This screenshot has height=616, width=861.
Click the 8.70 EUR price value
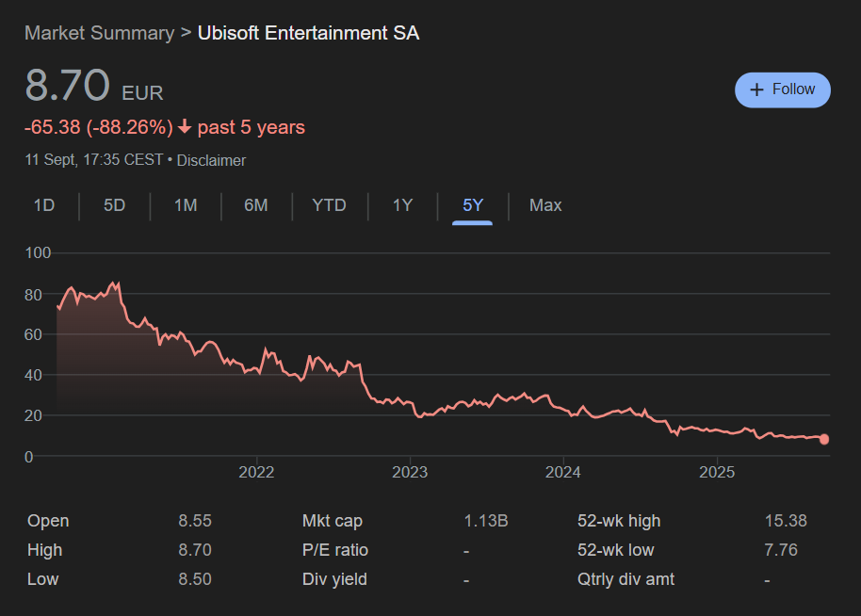[94, 85]
